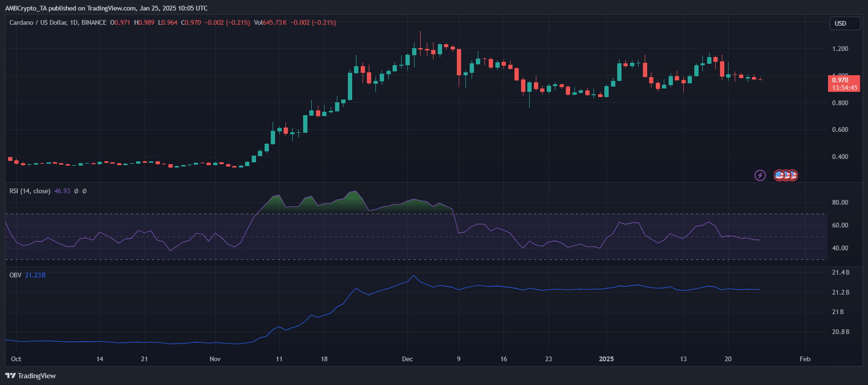Click the second ø symbol beside RSI value
The width and height of the screenshot is (868, 385).
point(84,191)
